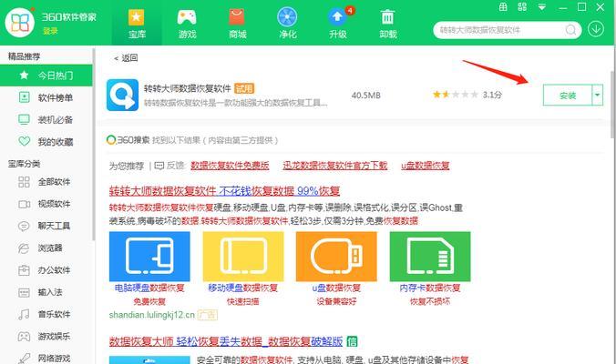The width and height of the screenshot is (616, 364).
Task: Click the 软件榜单 list icon
Action: (x=25, y=96)
